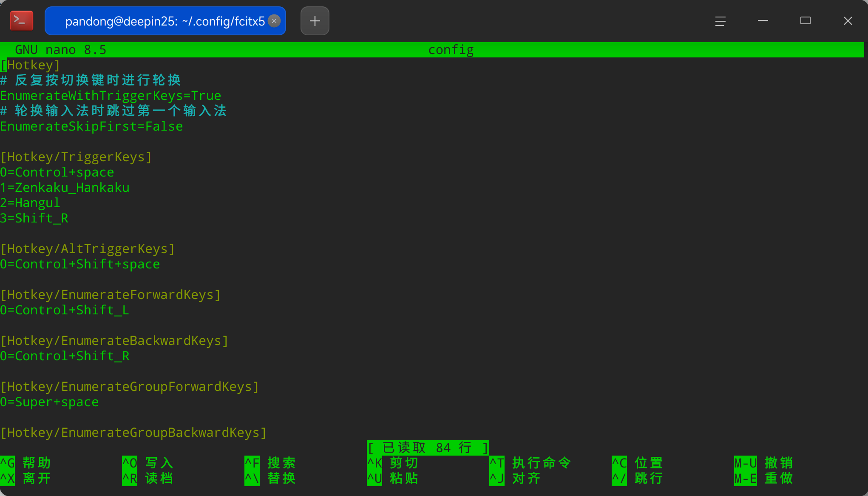Click the ^/ 跳行 go to line shortcut

638,478
